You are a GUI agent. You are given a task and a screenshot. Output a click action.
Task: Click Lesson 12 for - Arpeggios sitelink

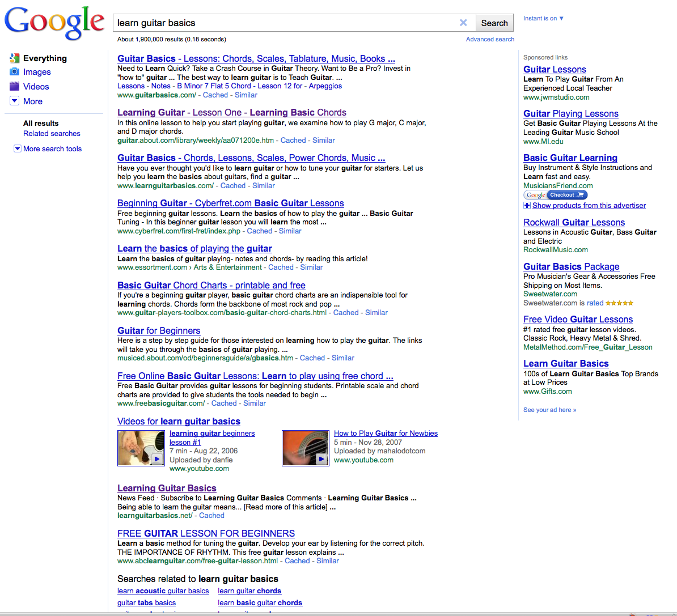[299, 86]
